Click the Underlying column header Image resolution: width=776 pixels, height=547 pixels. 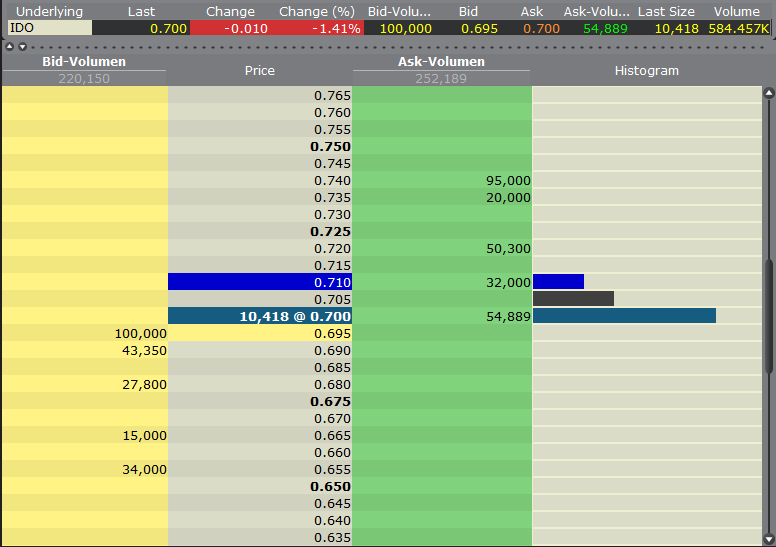tap(49, 11)
